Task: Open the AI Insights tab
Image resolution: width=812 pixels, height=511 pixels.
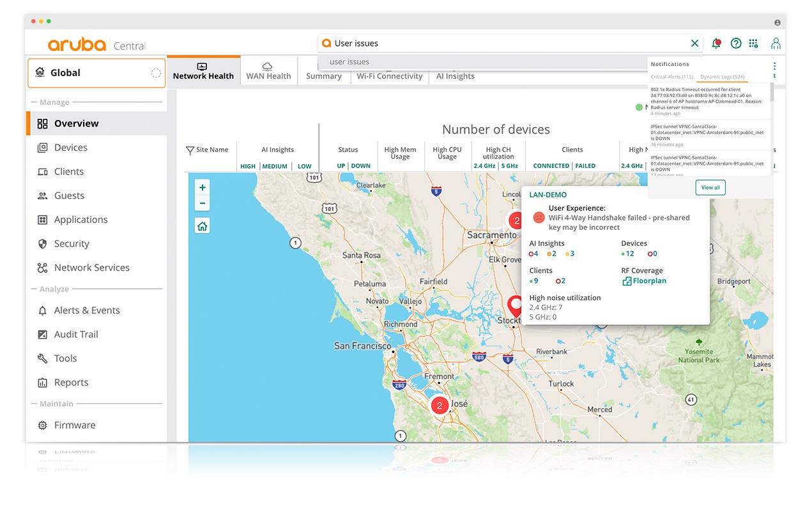Action: pyautogui.click(x=455, y=76)
